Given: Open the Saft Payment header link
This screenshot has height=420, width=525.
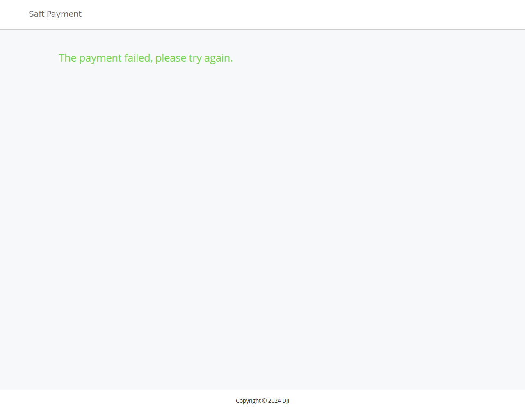Looking at the screenshot, I should [55, 14].
